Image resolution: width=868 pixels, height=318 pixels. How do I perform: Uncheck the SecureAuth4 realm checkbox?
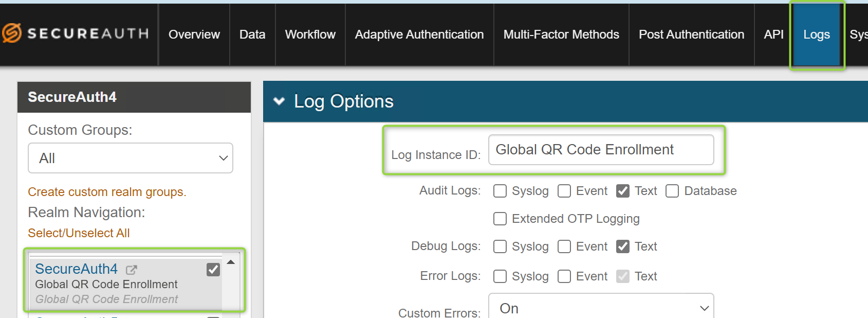pyautogui.click(x=213, y=270)
